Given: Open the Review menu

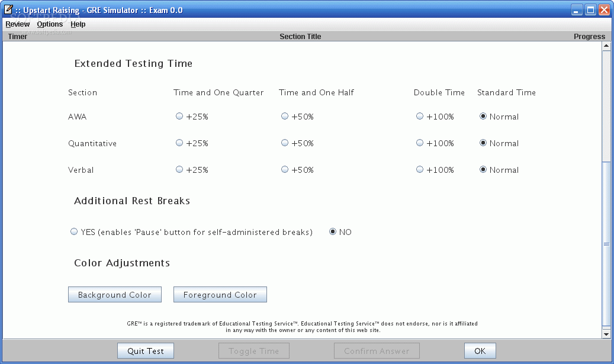Looking at the screenshot, I should pos(18,24).
